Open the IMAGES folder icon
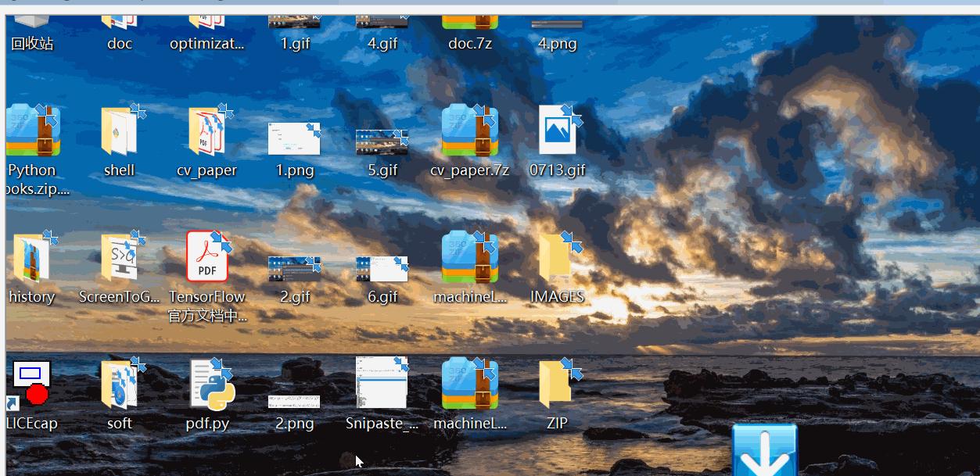The width and height of the screenshot is (980, 476). [558, 256]
